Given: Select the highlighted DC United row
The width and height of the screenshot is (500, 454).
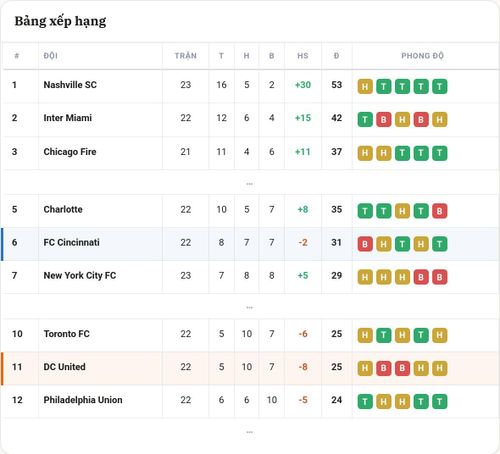Looking at the screenshot, I should coord(250,368).
